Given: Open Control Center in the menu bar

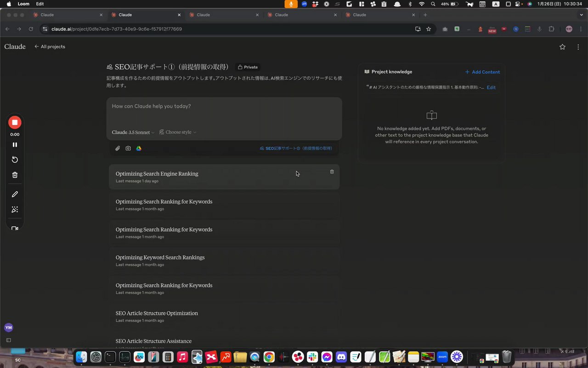Looking at the screenshot, I should coord(518,4).
